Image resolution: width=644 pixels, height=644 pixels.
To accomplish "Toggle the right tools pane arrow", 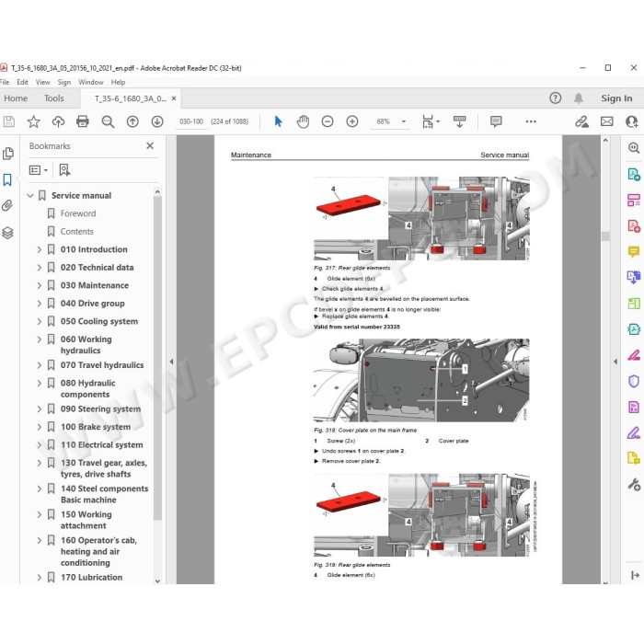I will click(x=615, y=362).
